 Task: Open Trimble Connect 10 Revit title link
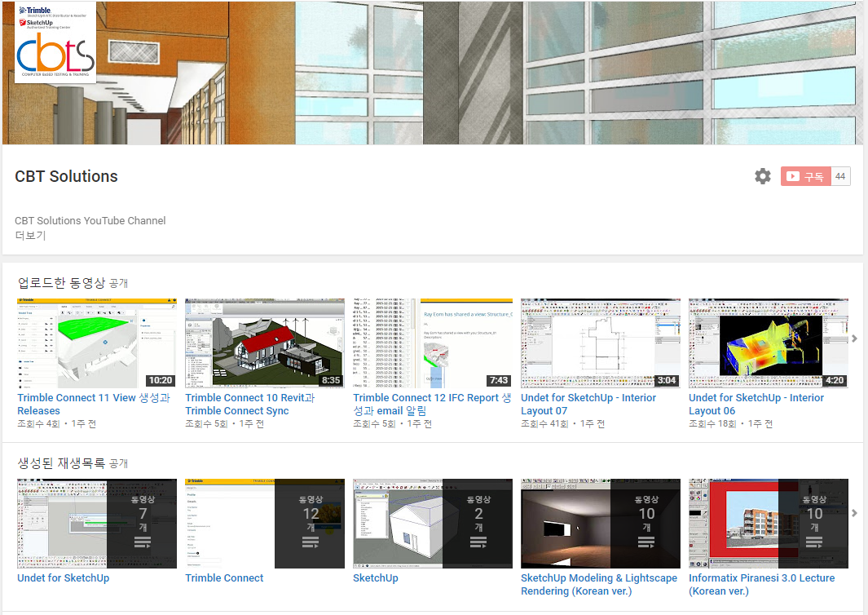tap(249, 404)
